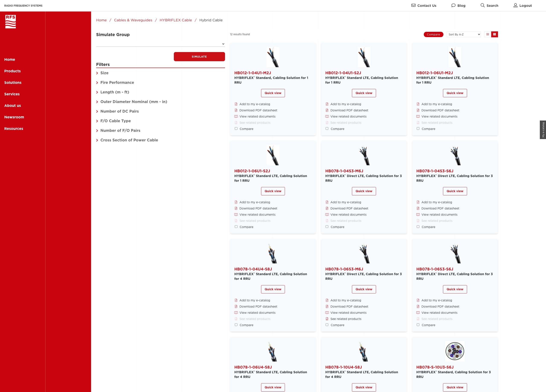Check Compare for HB012-1-06U1-S2J
The image size is (546, 392).
coord(236,226)
